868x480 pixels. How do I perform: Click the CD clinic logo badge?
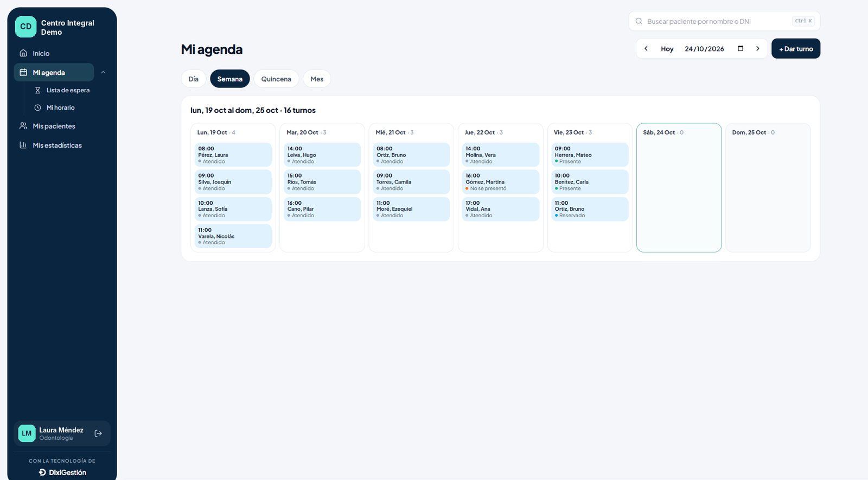(x=25, y=27)
